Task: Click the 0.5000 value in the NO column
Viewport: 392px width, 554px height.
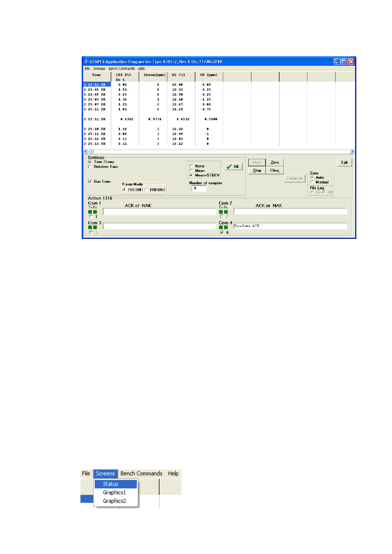Action: tap(211, 119)
